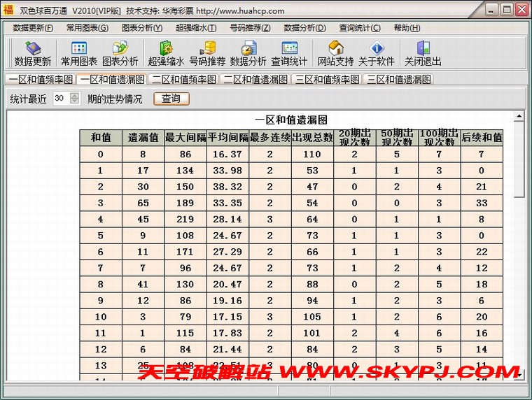Launch 图表分析 toolbar tool

coord(120,52)
